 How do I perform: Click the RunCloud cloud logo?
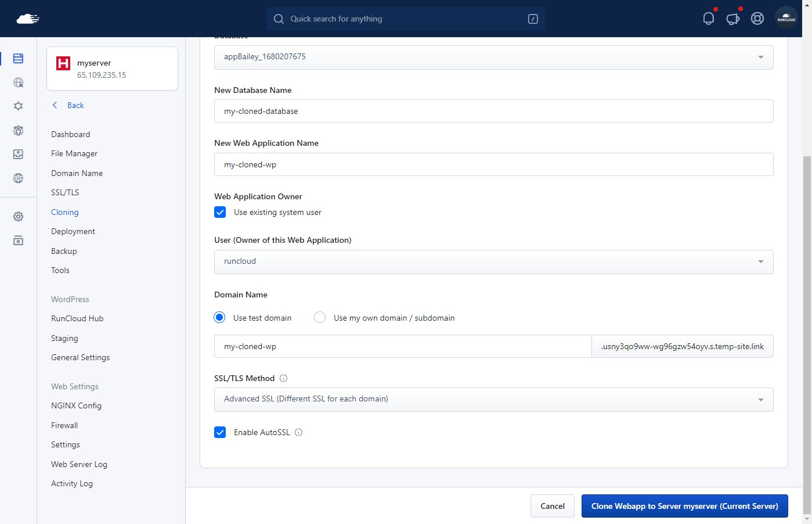28,19
